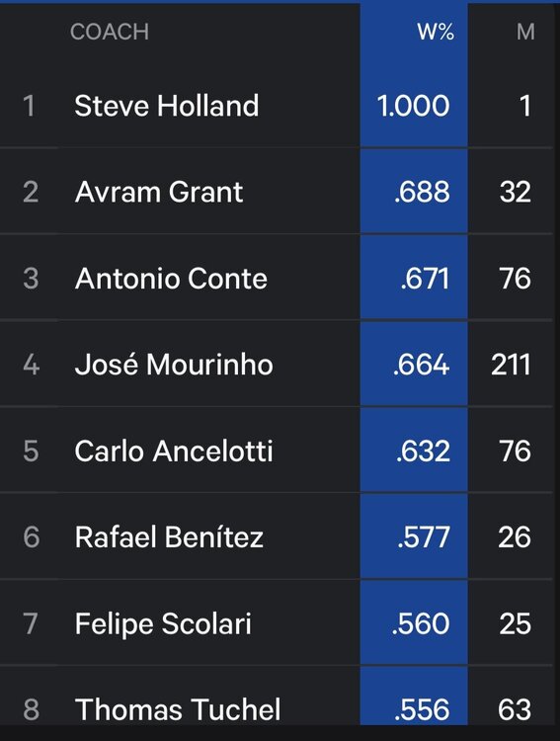
Task: Sort by the M column header
Action: 525,33
